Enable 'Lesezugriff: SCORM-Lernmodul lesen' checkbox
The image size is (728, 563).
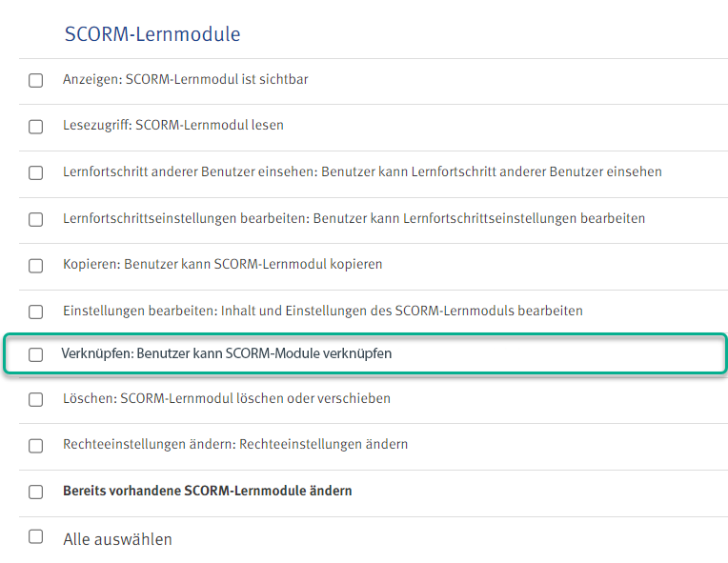36,127
